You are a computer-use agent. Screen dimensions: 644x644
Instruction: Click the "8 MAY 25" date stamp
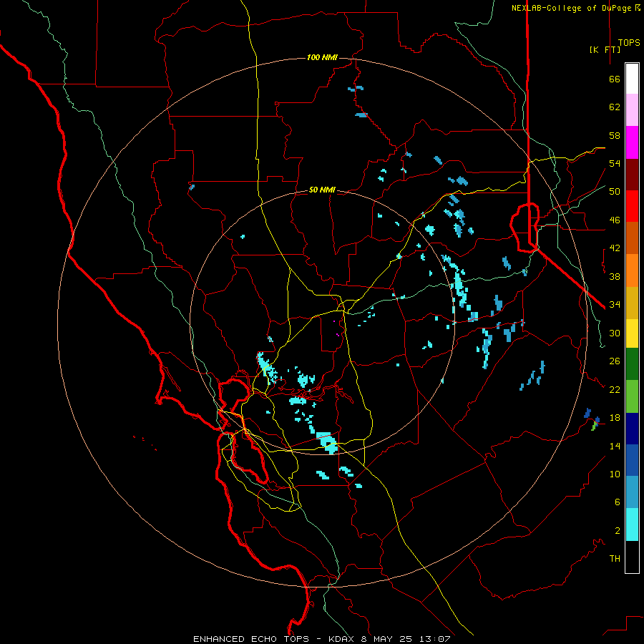pyautogui.click(x=387, y=639)
